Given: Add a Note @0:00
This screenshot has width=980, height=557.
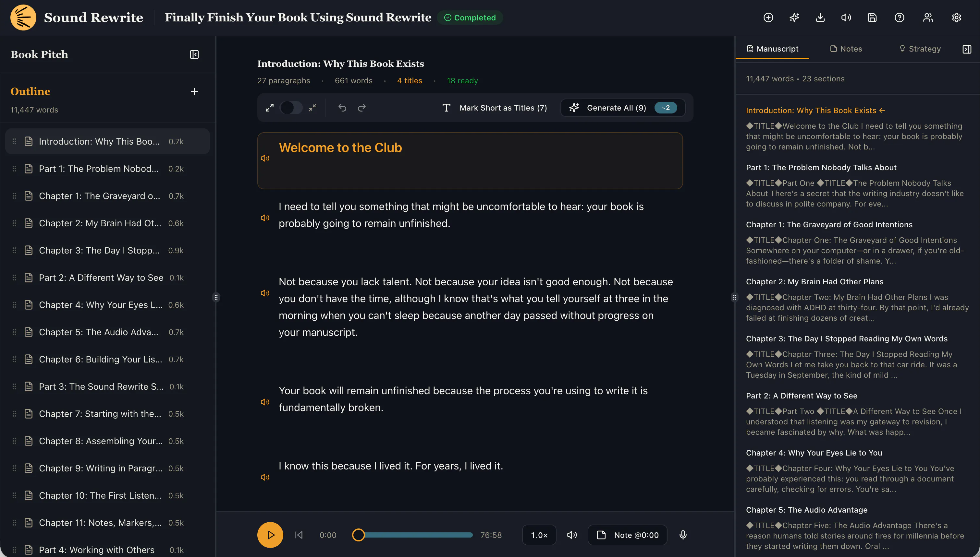Looking at the screenshot, I should tap(628, 535).
